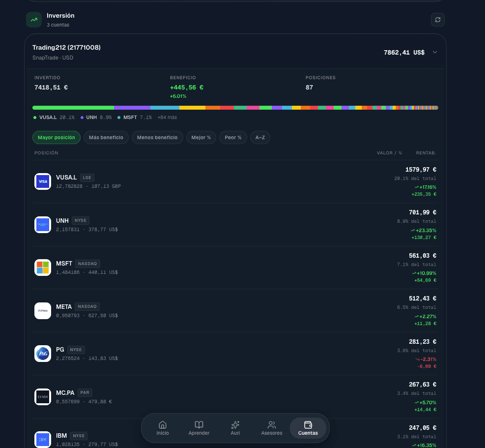Image resolution: width=485 pixels, height=448 pixels.
Task: Click the POSICIÓN column header
Action: click(46, 153)
